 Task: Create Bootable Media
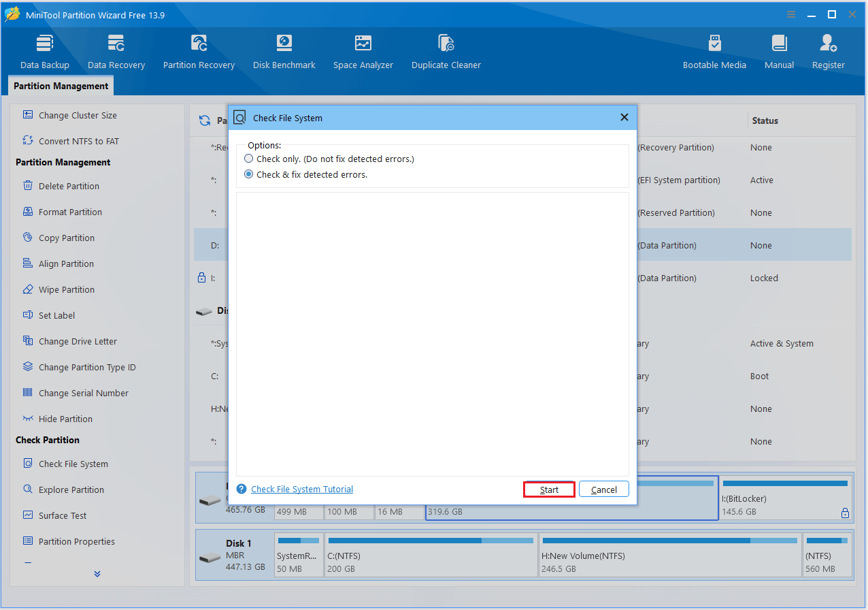pyautogui.click(x=714, y=52)
